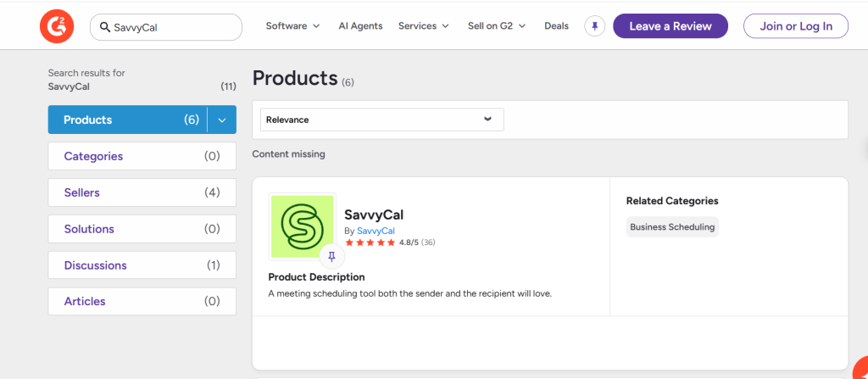Click the 4.8/5 rating text

[x=409, y=242]
